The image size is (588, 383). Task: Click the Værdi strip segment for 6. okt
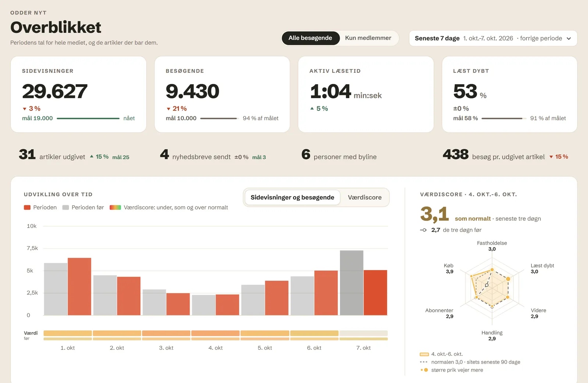pyautogui.click(x=314, y=333)
